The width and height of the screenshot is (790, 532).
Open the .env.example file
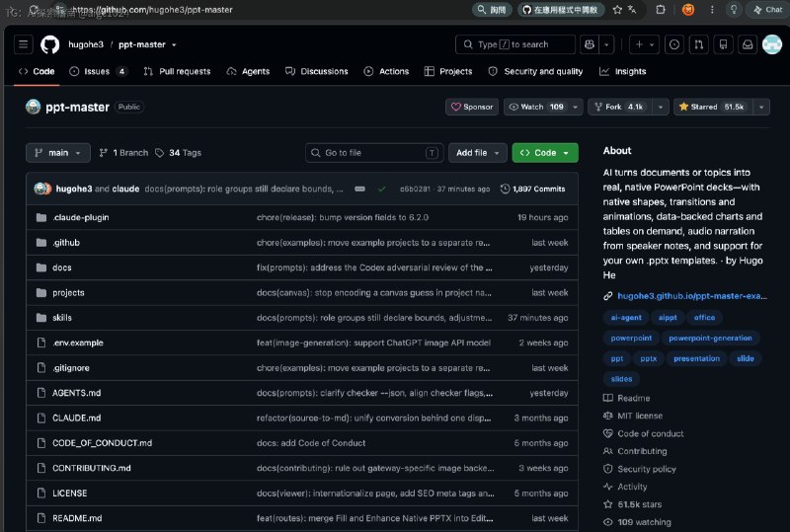[78, 342]
